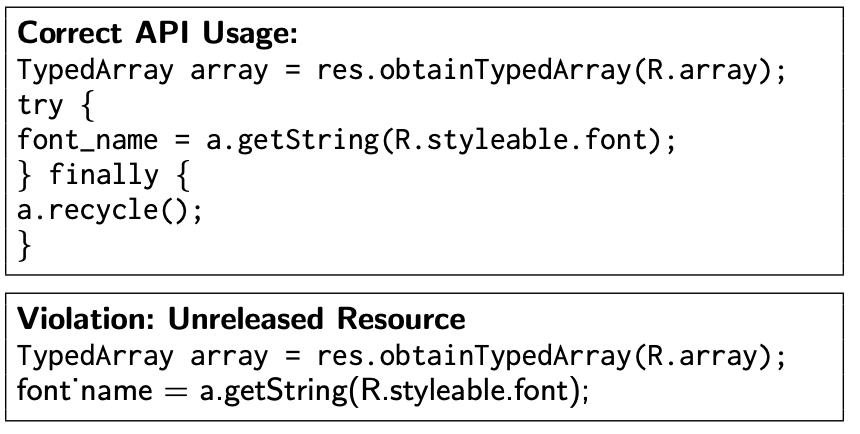Click 'font_name' in the correct usage box
The image size is (860, 434).
click(88, 140)
